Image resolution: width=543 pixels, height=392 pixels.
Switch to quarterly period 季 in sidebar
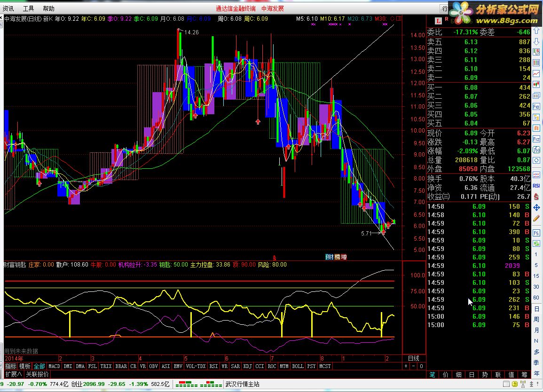click(x=536, y=362)
